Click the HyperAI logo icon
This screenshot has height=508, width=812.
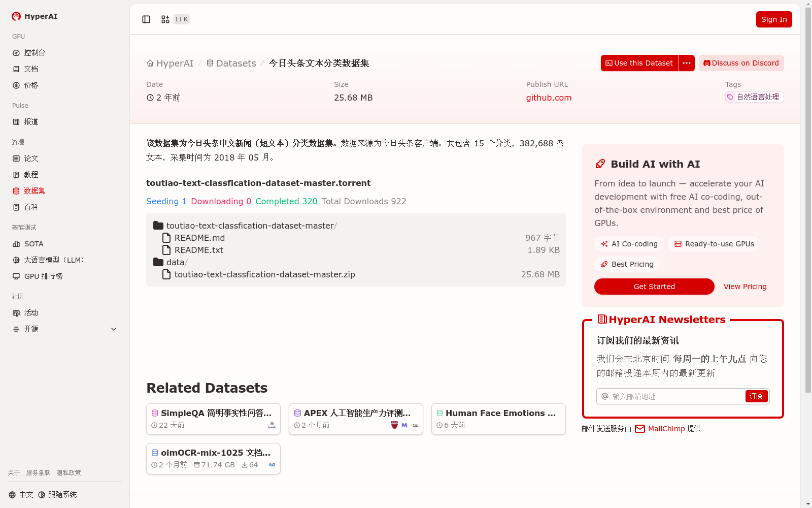16,16
